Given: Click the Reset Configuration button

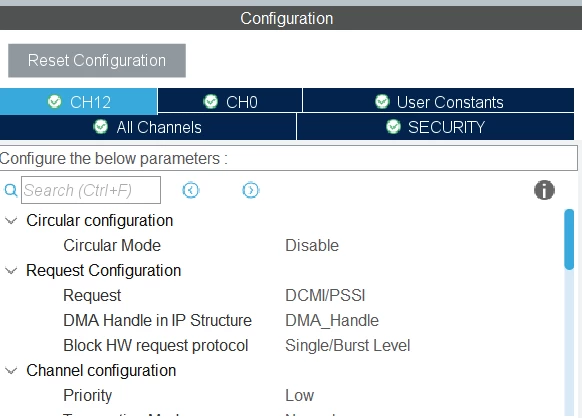Looking at the screenshot, I should (x=97, y=61).
